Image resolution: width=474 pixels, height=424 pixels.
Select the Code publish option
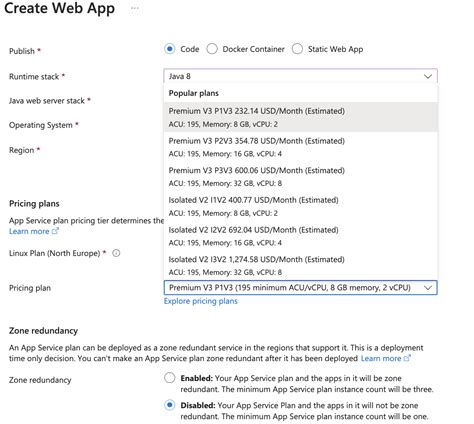click(x=170, y=49)
